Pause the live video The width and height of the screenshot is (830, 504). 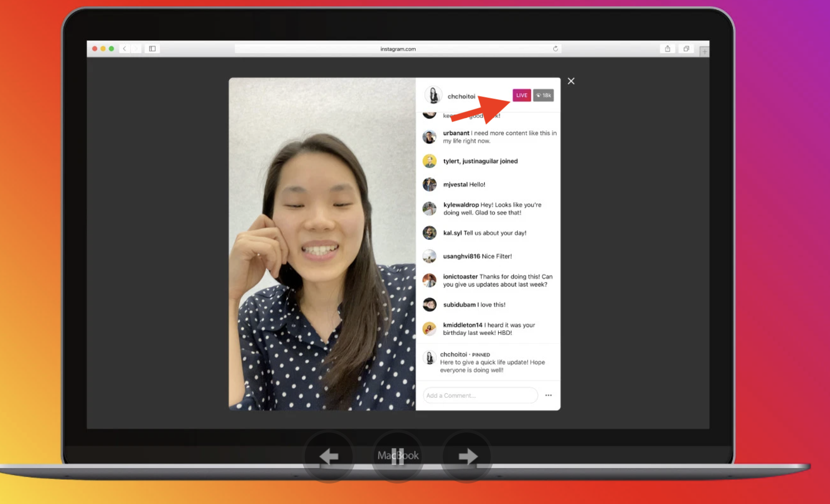click(397, 455)
